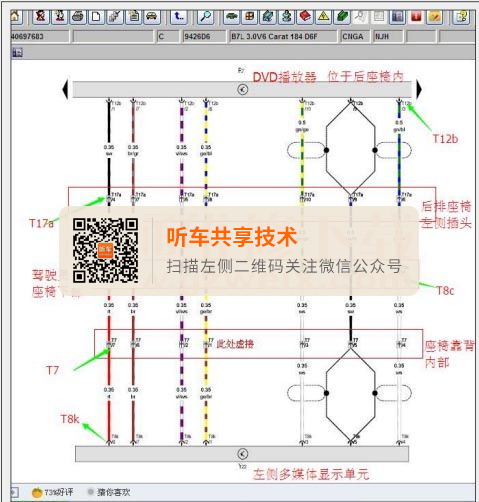The height and width of the screenshot is (502, 479).
Task: Click the circled arrow in the DVD player bar
Action: click(x=243, y=89)
